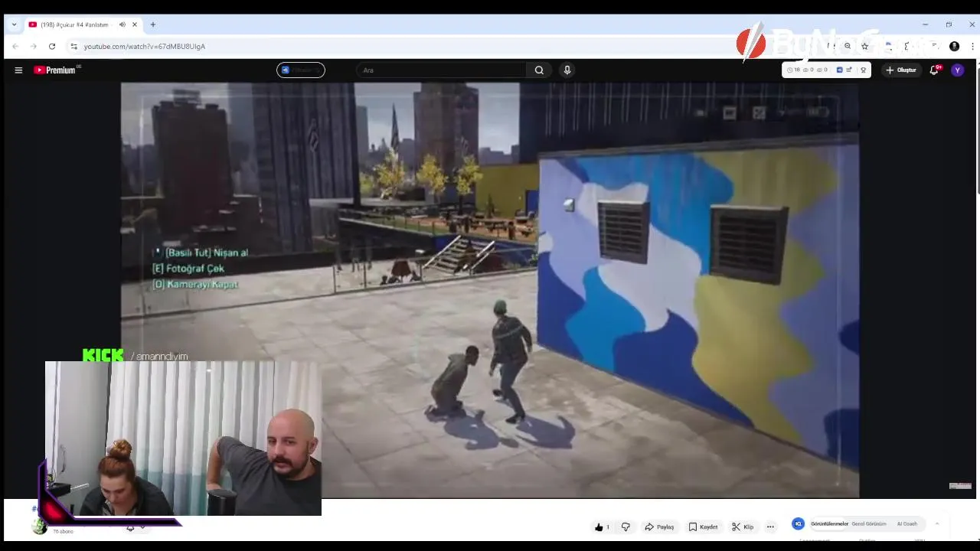The image size is (980, 551).
Task: Select the Görüntülenmeler tab
Action: (x=830, y=524)
